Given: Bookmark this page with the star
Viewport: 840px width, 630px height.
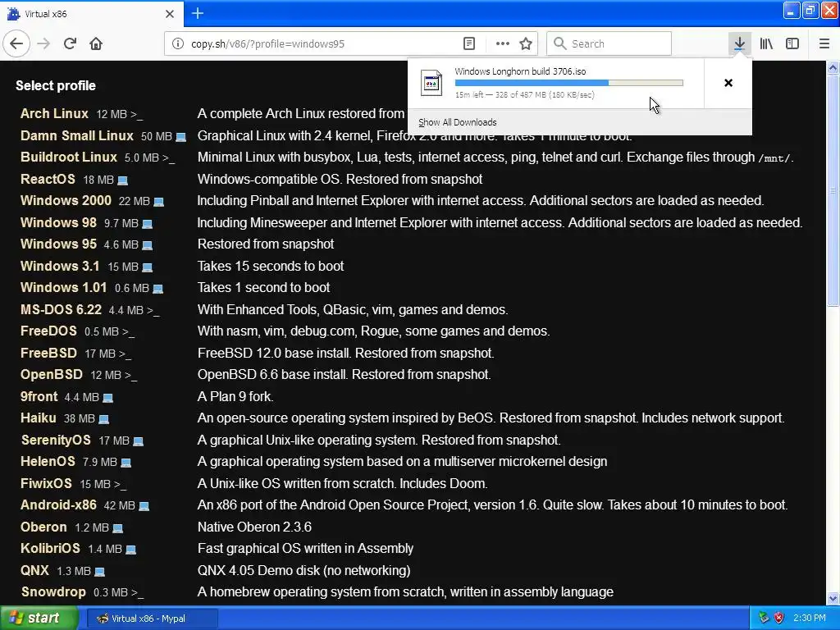Looking at the screenshot, I should click(x=526, y=44).
